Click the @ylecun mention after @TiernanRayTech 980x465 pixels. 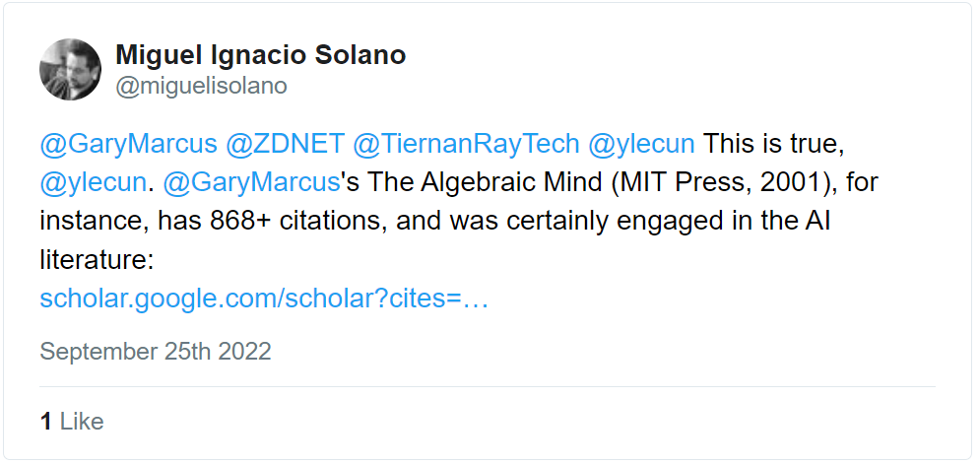click(x=641, y=144)
